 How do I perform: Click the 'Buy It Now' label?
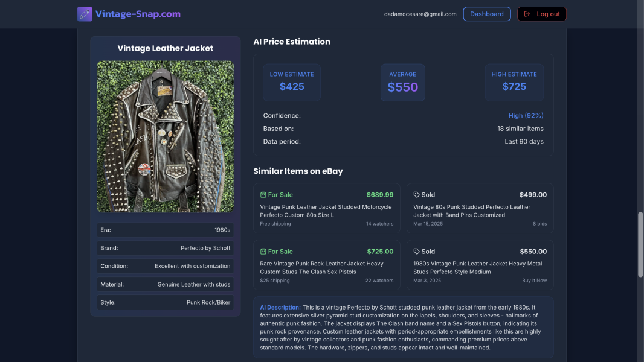[534, 281]
